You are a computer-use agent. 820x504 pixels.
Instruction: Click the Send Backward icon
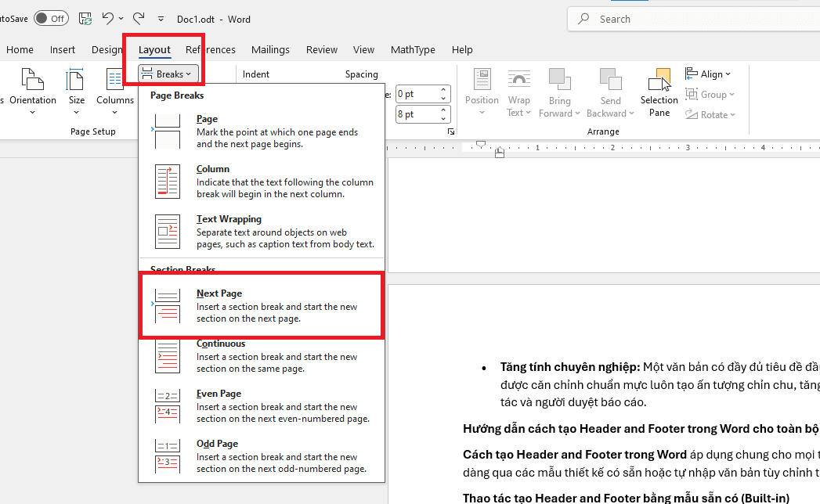(610, 80)
